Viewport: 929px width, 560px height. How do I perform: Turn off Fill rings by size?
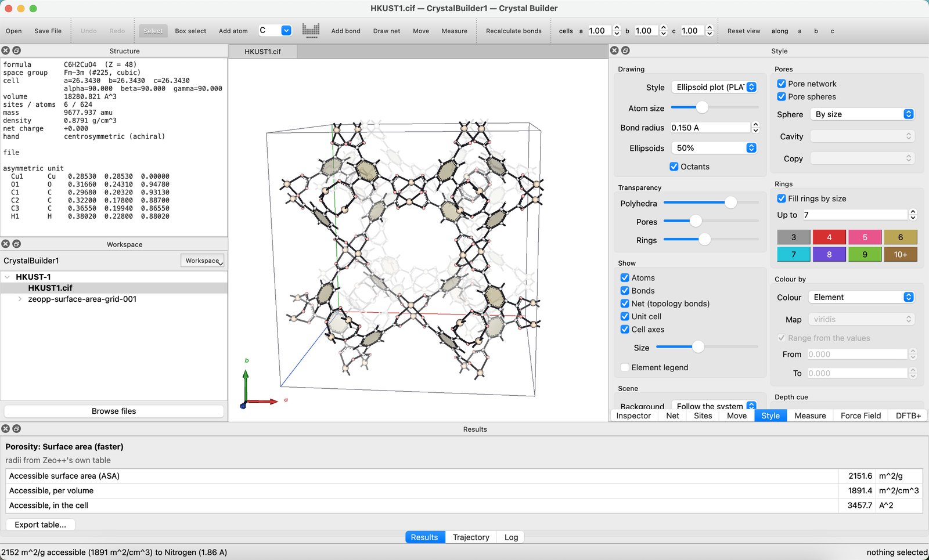(x=782, y=198)
